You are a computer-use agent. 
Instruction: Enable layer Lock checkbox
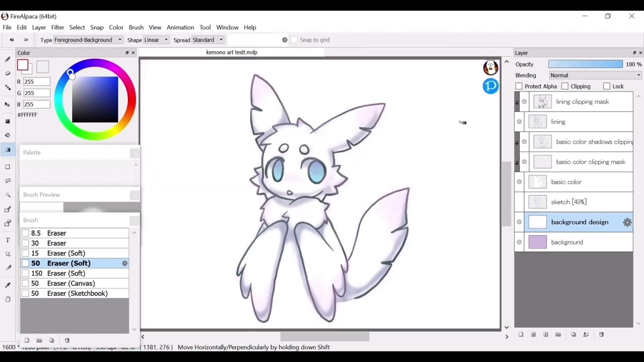tap(607, 86)
